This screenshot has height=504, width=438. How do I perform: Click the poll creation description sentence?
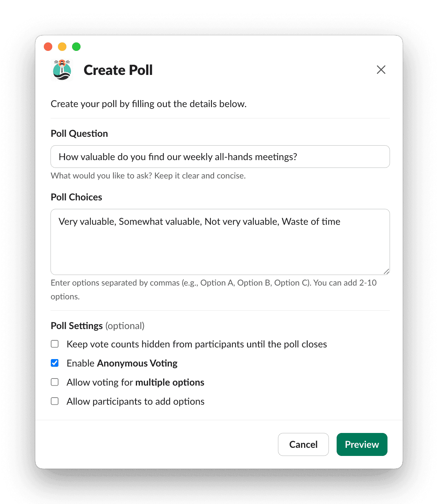[x=149, y=104]
